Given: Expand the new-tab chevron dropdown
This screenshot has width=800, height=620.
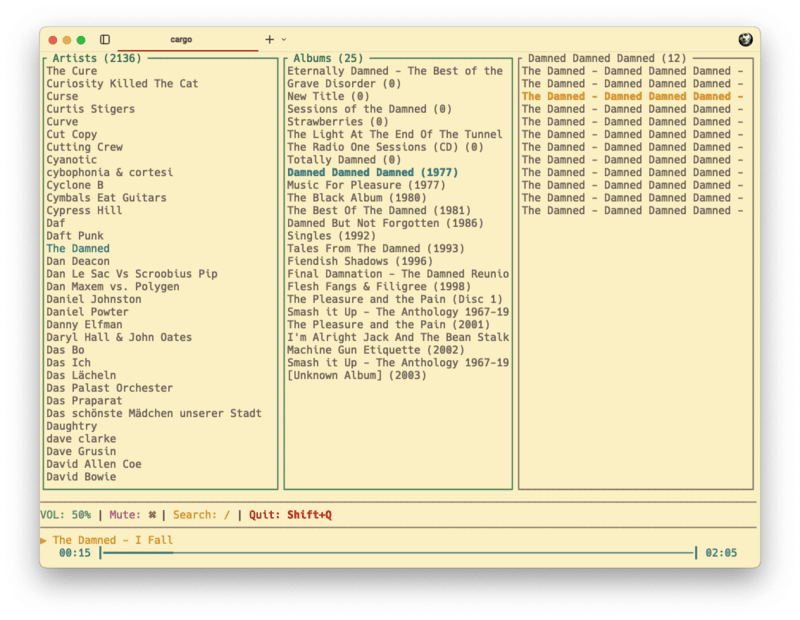Looking at the screenshot, I should point(284,39).
